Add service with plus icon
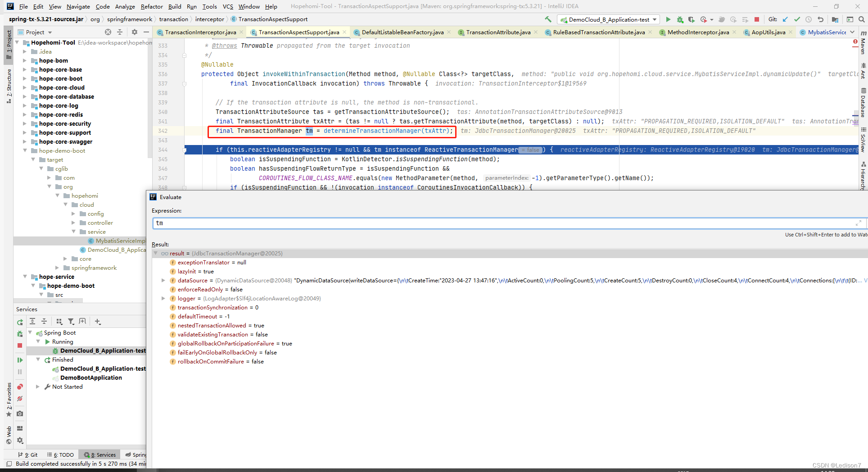 [98, 321]
